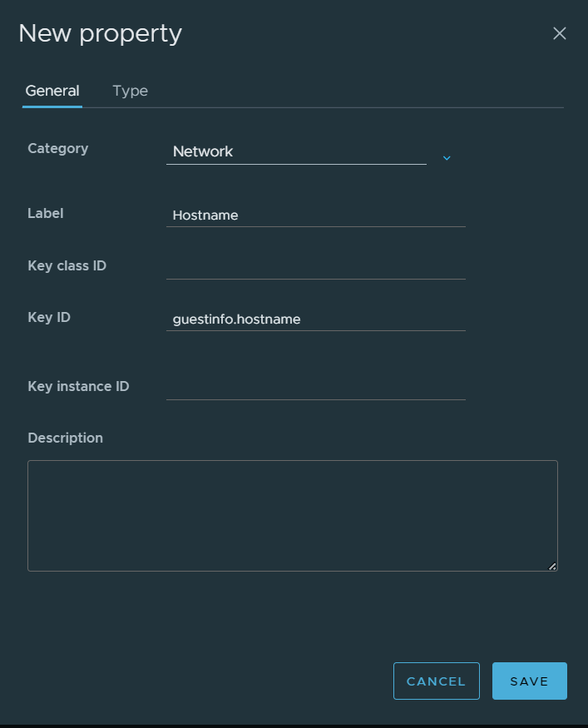Click the Category field label
Screen dimensions: 588x728
coord(58,149)
